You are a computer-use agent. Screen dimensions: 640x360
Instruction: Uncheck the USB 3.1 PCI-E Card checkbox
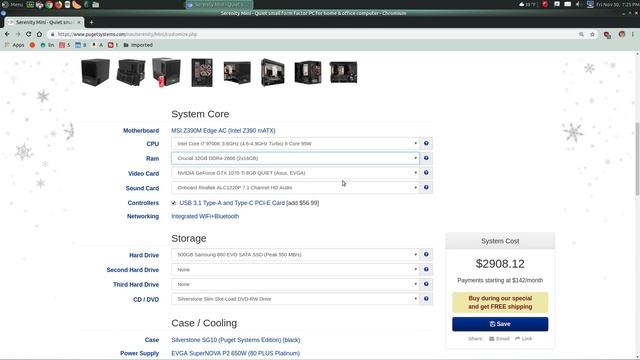173,203
